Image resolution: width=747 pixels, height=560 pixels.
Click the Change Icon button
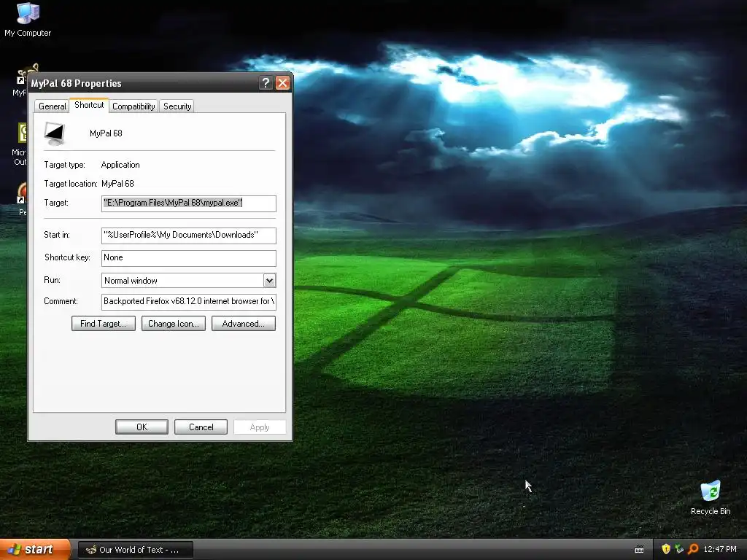tap(174, 324)
